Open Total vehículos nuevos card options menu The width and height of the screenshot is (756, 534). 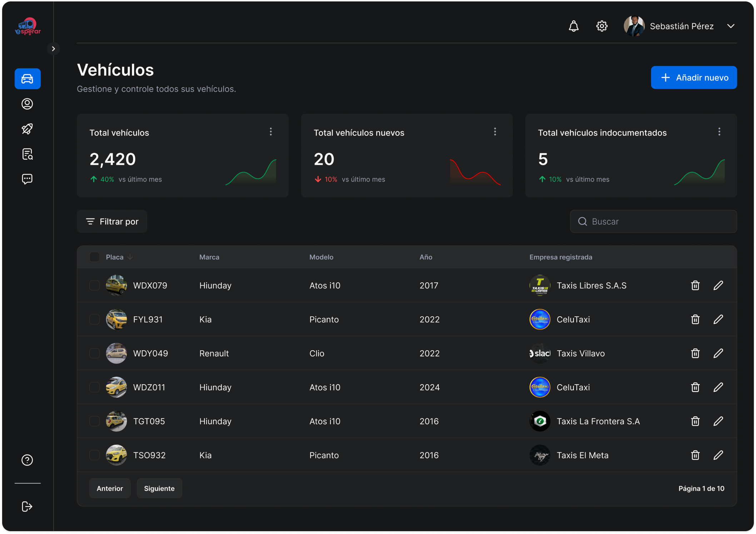(495, 132)
